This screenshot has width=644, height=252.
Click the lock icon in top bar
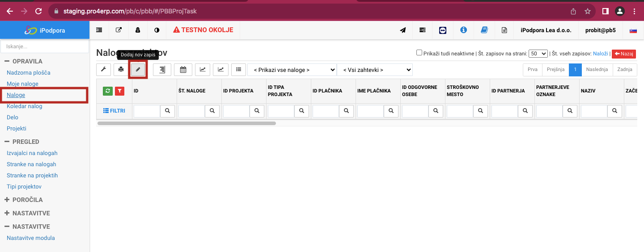[x=138, y=30]
